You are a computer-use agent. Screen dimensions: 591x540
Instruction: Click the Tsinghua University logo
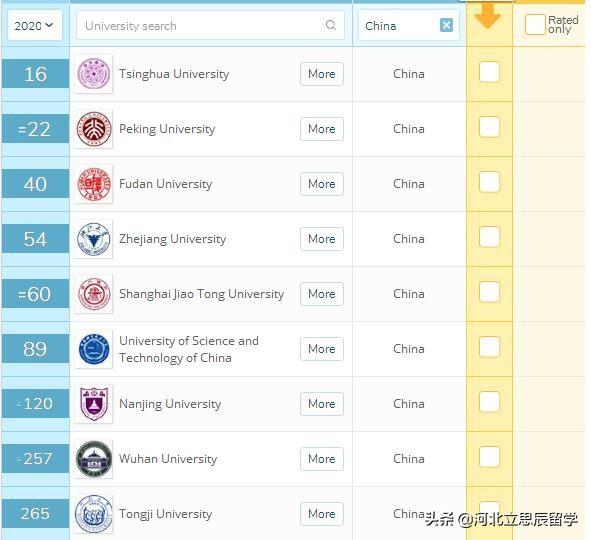(x=94, y=74)
